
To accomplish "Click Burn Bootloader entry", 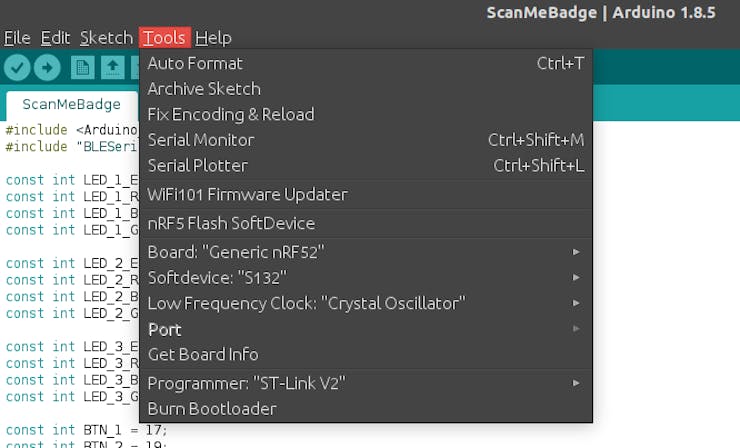I will 366,408.
